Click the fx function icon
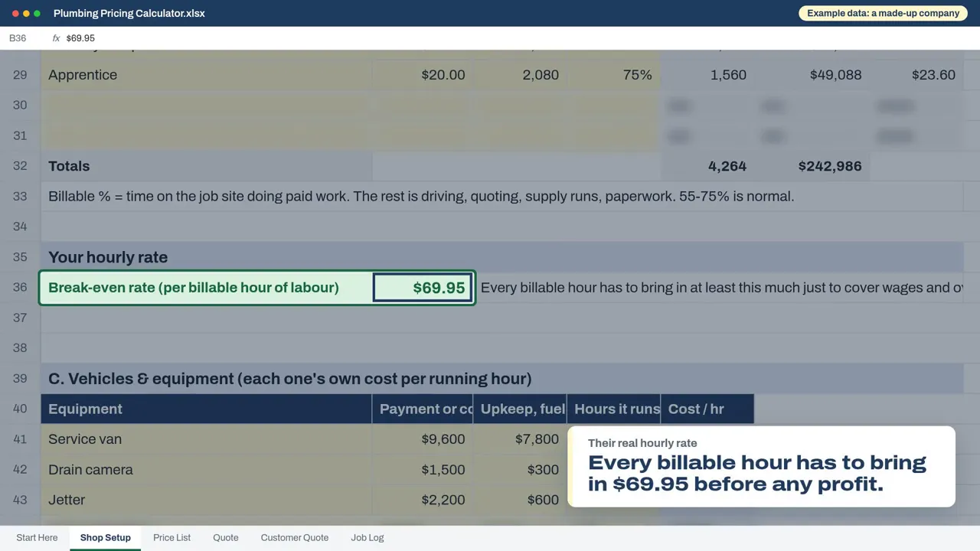Screen dimensions: 980x551 click(56, 38)
